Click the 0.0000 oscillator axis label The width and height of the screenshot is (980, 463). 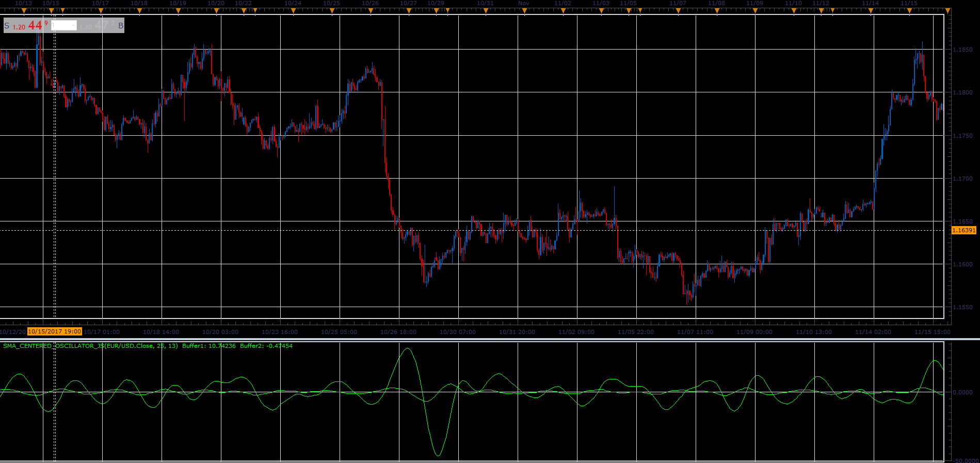[962, 392]
